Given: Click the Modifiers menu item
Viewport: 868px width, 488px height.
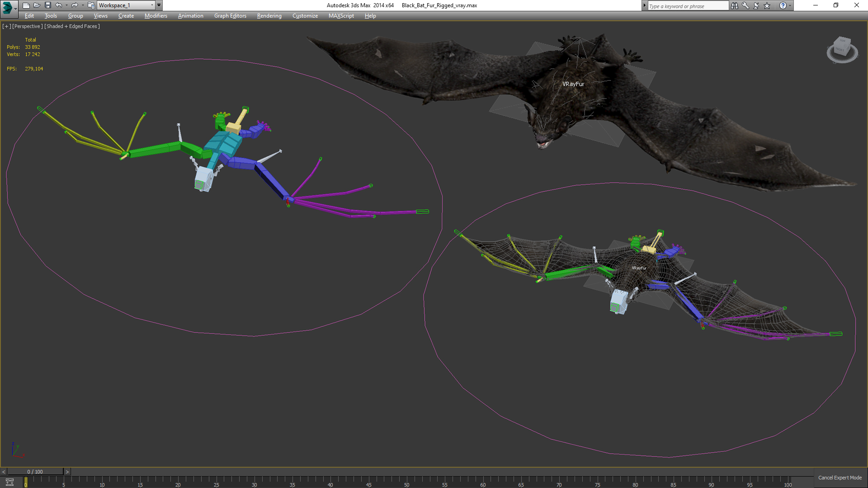Looking at the screenshot, I should pyautogui.click(x=156, y=16).
